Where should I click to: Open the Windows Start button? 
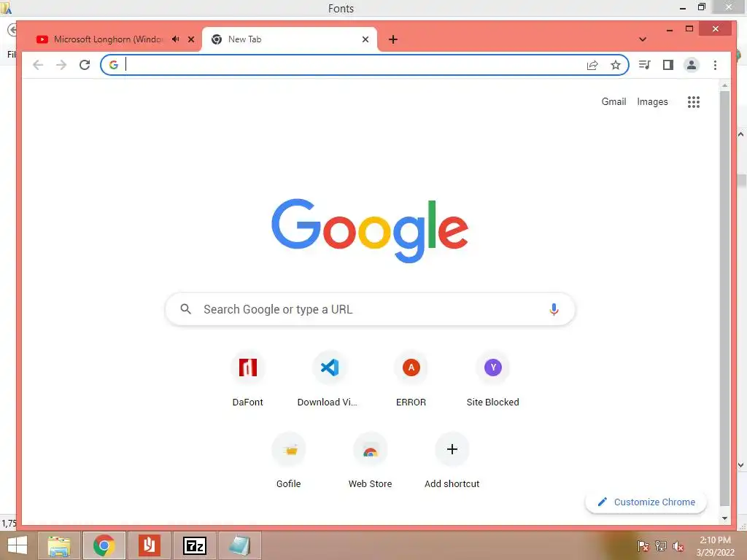[x=18, y=545]
